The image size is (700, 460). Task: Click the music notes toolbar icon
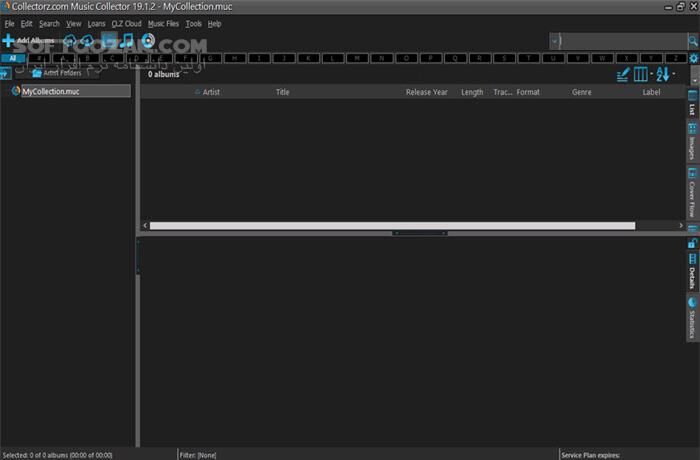pos(126,41)
